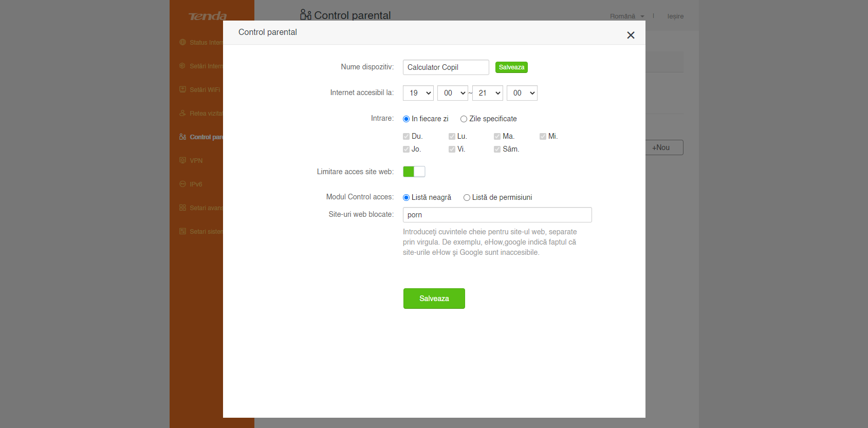Click the large green Salveaza button

(434, 299)
